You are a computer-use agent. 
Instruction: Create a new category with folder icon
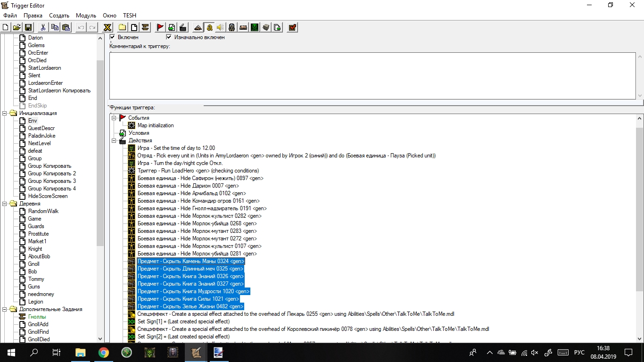(x=122, y=27)
